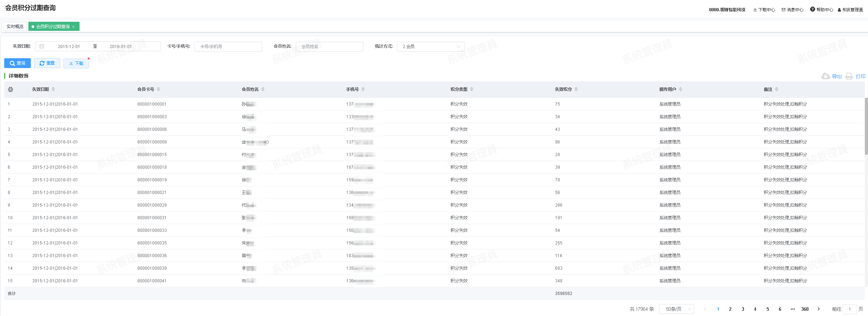Click the 打印 printer icon
The width and height of the screenshot is (868, 316).
pyautogui.click(x=849, y=76)
